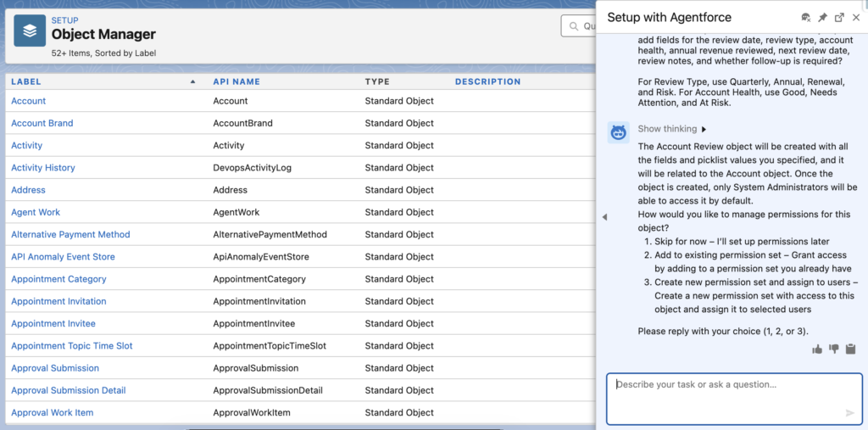The width and height of the screenshot is (868, 430).
Task: Click the AccountBrand API name cell
Action: (242, 123)
